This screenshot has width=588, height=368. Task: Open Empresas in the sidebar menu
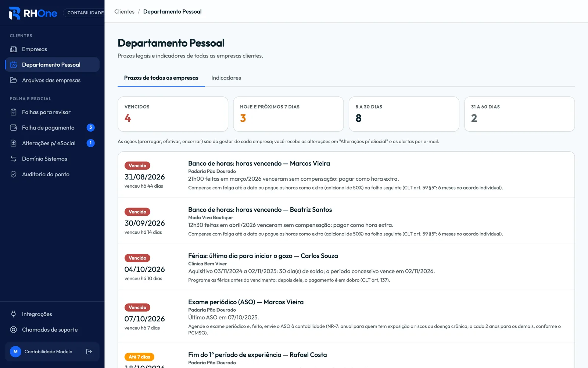[52, 49]
